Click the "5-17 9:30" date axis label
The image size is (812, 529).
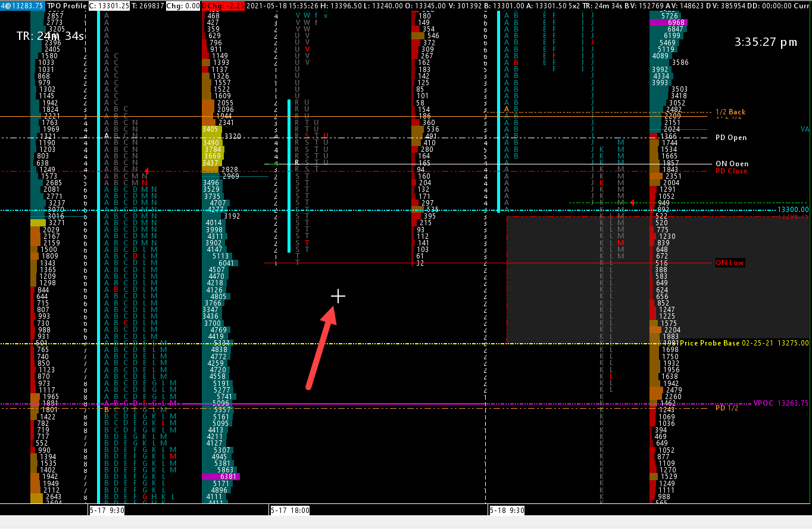(x=107, y=511)
